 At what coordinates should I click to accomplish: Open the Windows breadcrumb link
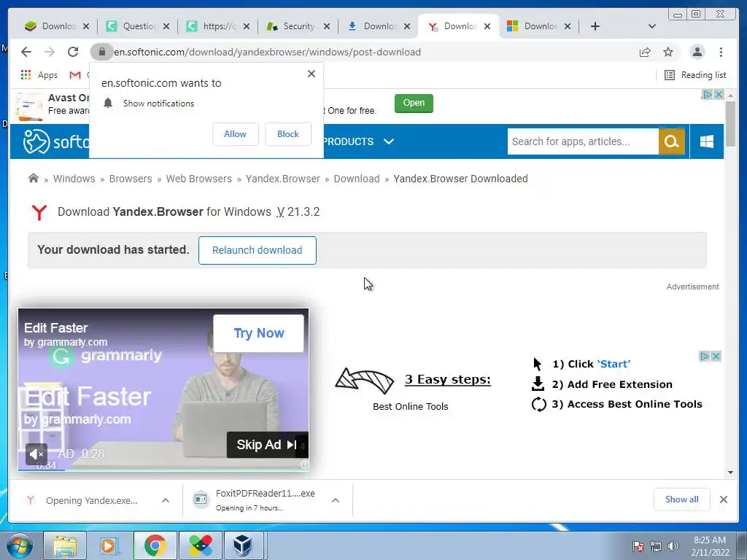[74, 179]
